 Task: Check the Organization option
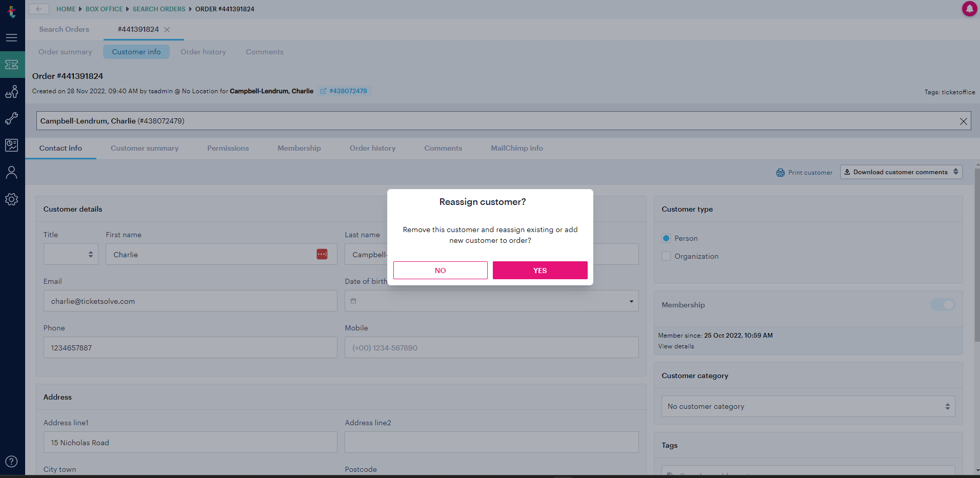pyautogui.click(x=666, y=256)
